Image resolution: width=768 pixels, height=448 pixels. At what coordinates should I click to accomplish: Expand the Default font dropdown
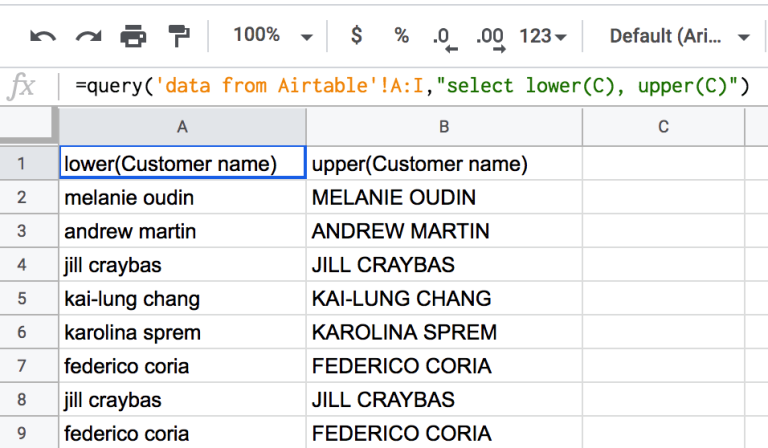tap(680, 37)
